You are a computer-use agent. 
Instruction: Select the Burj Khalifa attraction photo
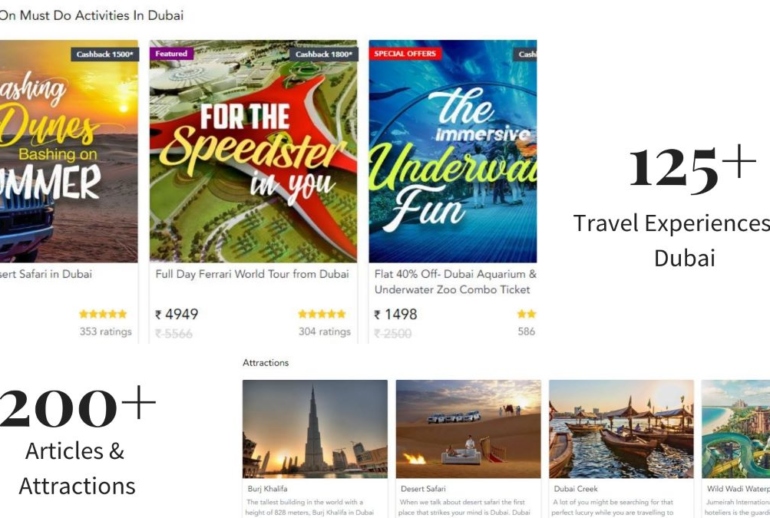pos(315,429)
